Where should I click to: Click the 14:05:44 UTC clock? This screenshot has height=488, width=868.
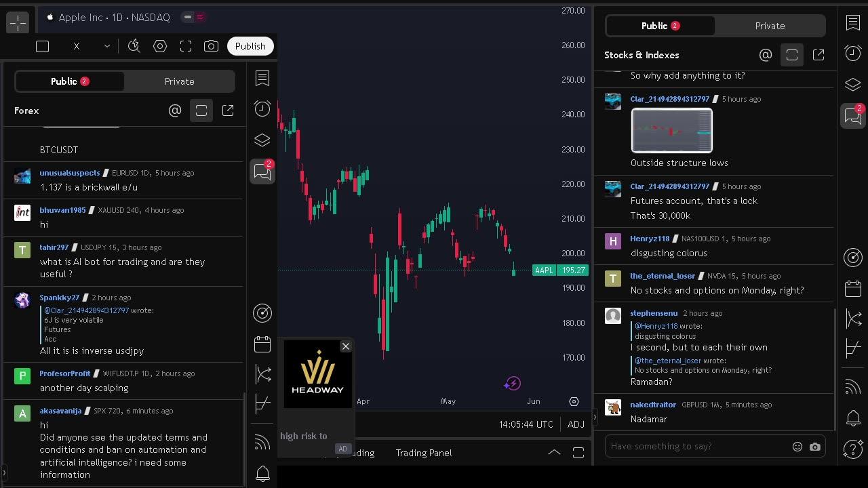526,424
